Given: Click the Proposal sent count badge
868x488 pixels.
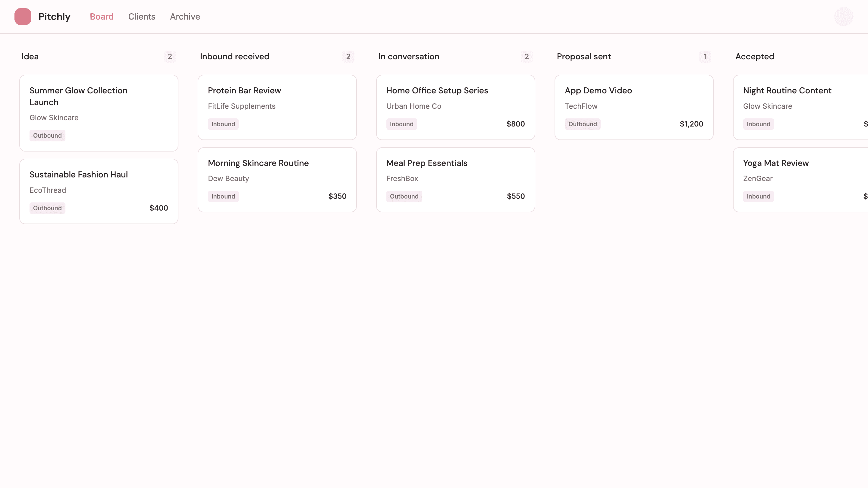Looking at the screenshot, I should 705,57.
